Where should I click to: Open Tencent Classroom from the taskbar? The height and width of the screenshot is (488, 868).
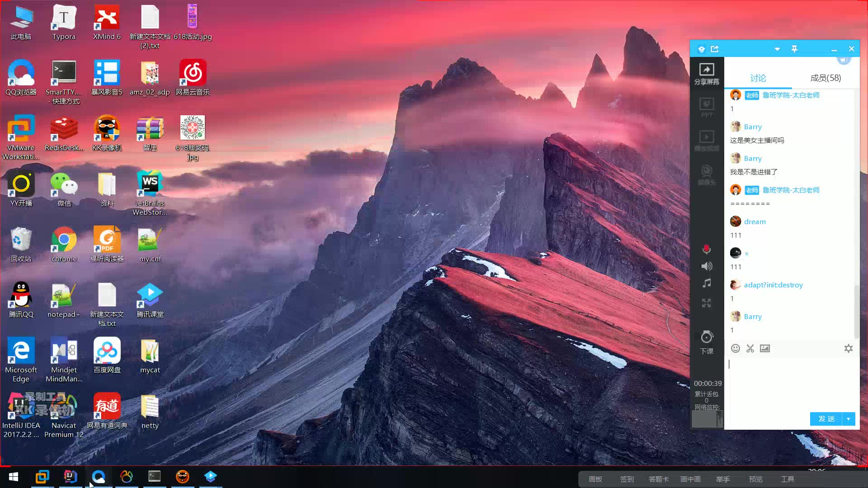click(211, 477)
